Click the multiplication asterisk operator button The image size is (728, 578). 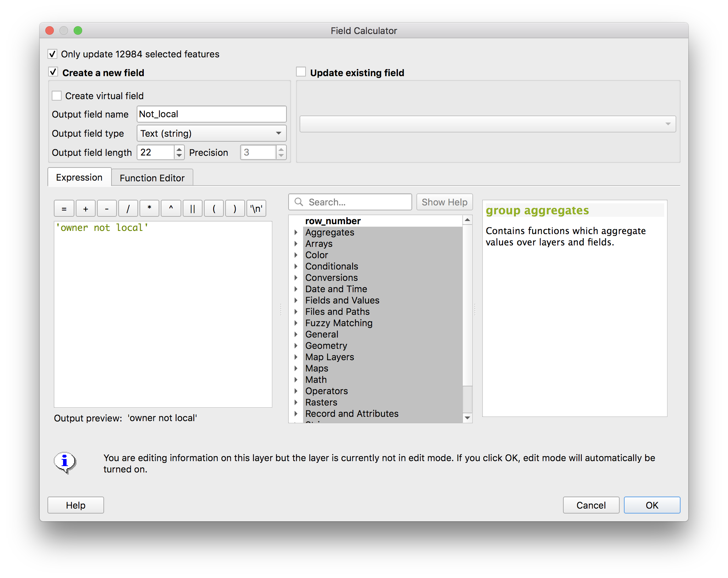[149, 209]
